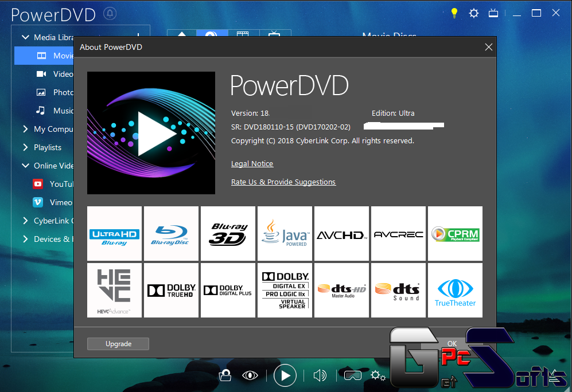Viewport: 572px width, 392px height.
Task: Switch to the home arrow tab
Action: [x=182, y=33]
